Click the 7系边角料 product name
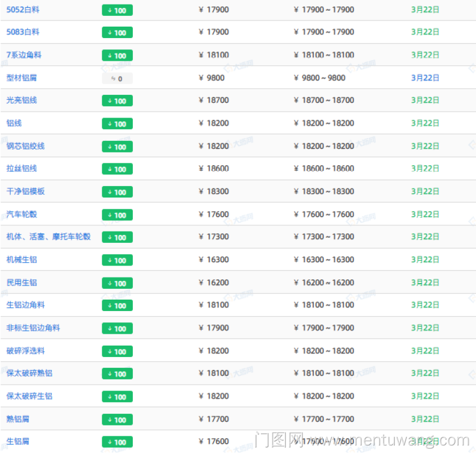 click(24, 55)
